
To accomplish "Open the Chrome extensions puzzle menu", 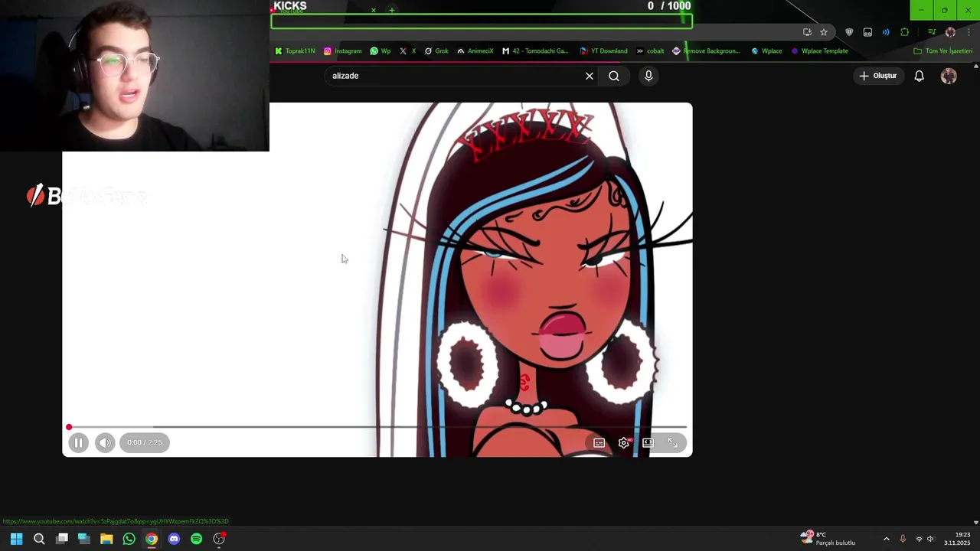I will coord(905,32).
